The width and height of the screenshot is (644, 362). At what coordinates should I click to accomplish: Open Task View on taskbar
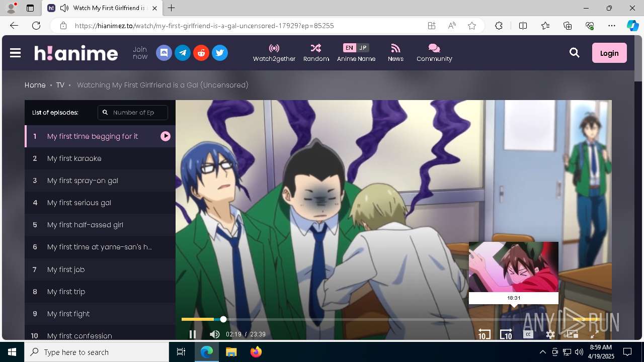coord(181,352)
